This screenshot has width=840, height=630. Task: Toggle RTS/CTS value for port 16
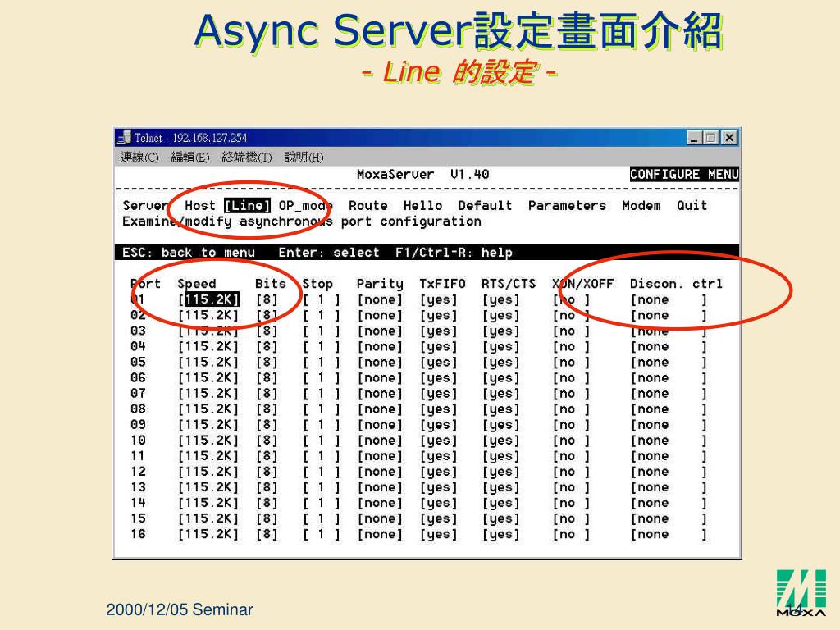501,534
